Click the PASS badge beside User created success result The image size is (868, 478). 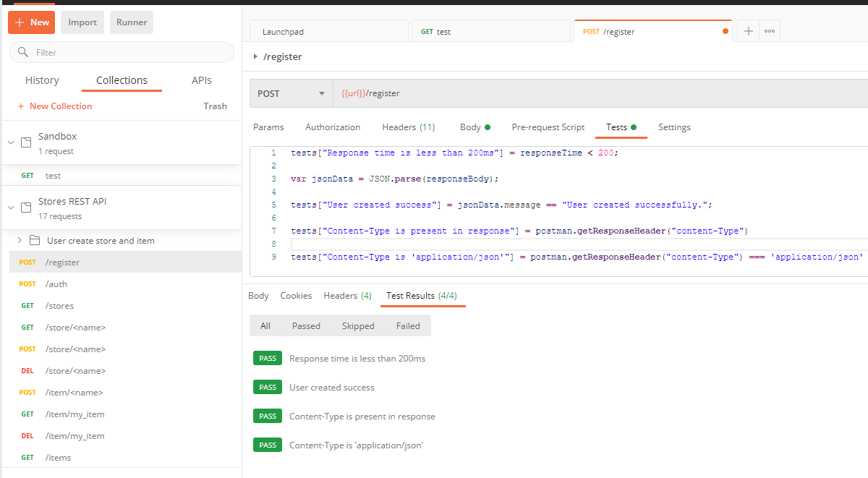(x=268, y=388)
